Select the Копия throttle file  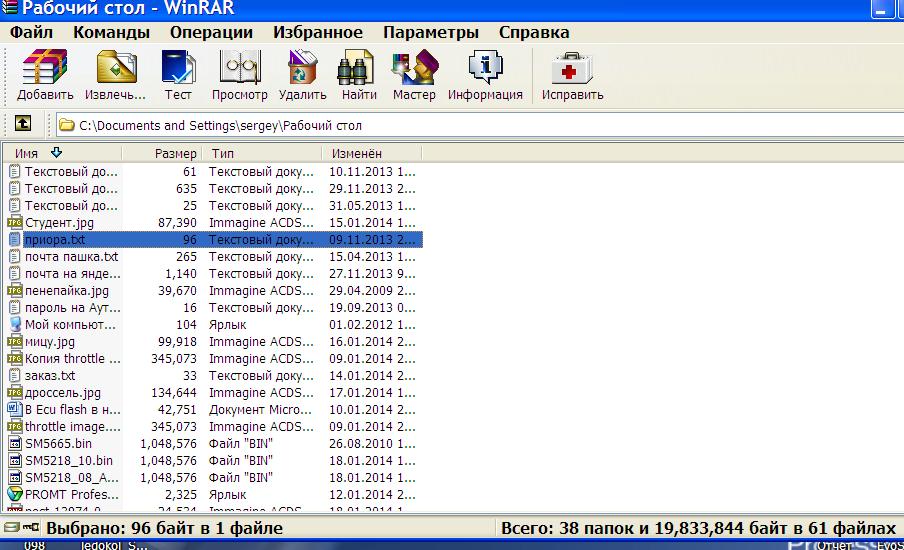pos(73,359)
